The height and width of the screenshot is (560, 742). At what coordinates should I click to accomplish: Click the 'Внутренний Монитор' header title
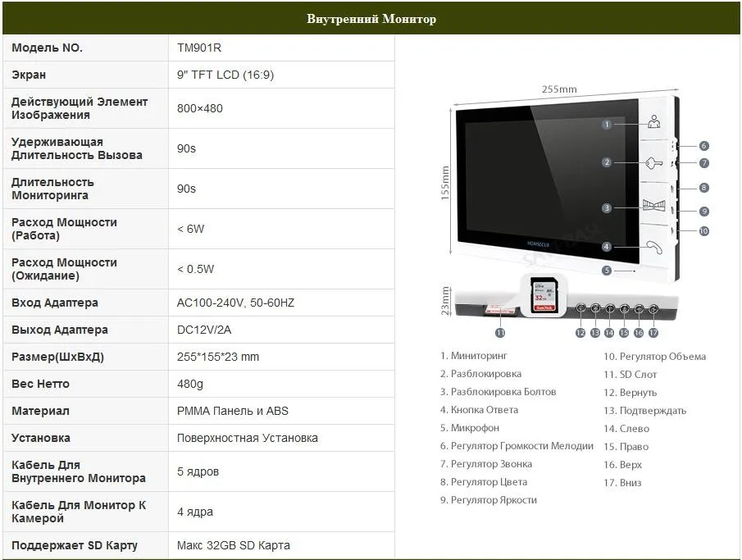371,19
